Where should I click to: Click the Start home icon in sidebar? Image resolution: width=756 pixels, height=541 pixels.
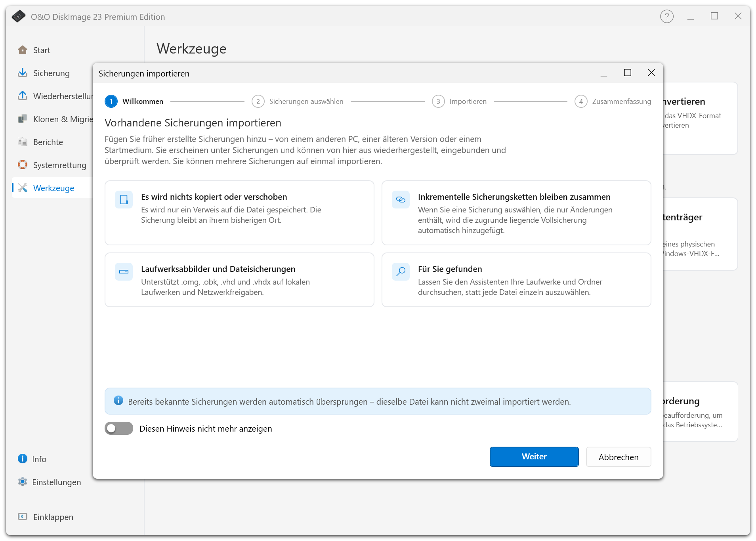tap(23, 50)
